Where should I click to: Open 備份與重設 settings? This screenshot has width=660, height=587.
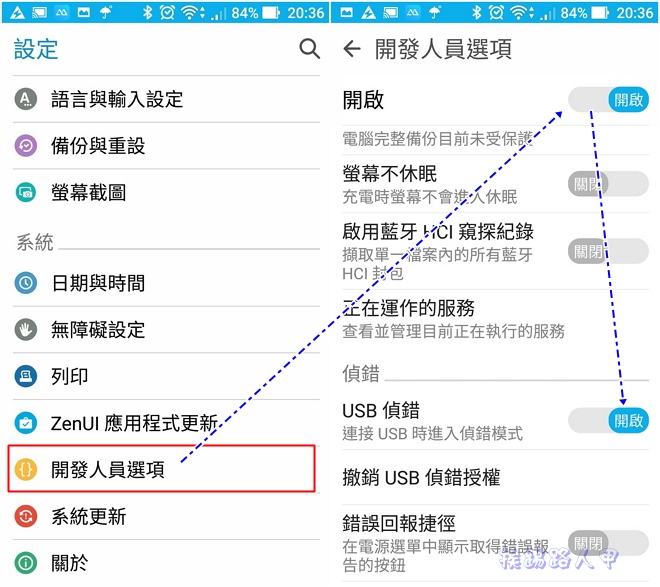[166, 146]
